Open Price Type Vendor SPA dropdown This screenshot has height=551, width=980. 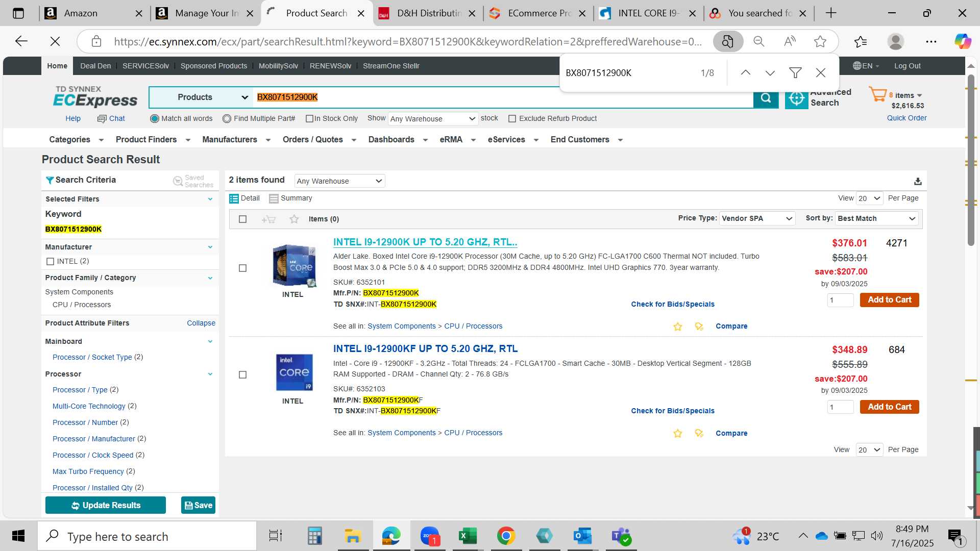point(757,218)
